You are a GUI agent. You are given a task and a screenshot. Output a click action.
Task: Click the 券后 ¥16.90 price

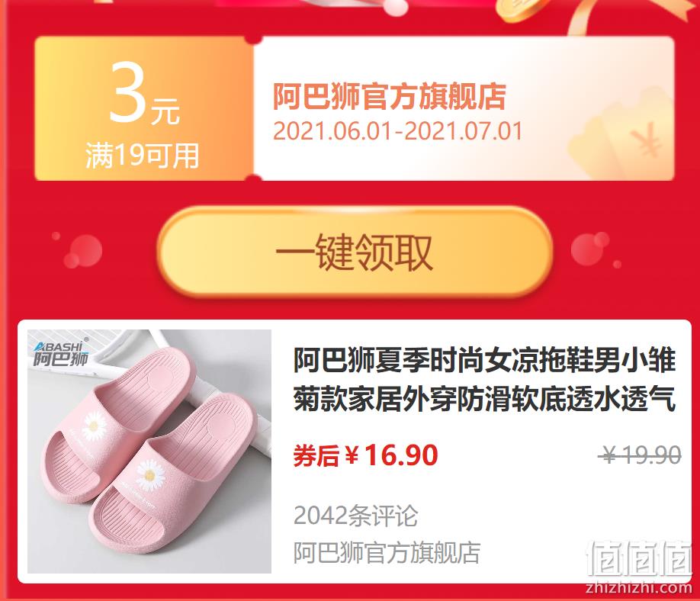point(365,455)
